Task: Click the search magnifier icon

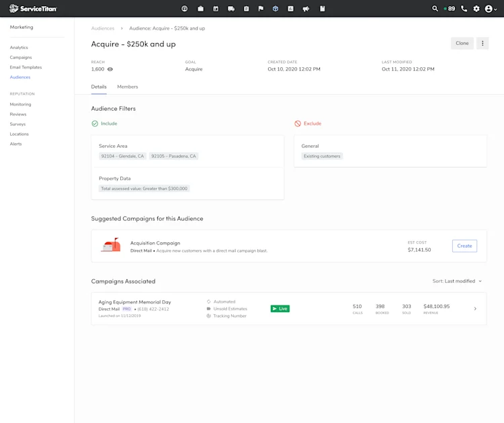Action: coord(435,9)
